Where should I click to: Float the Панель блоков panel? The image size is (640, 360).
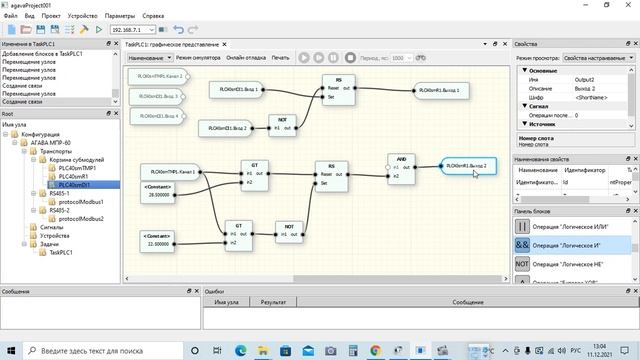click(628, 211)
